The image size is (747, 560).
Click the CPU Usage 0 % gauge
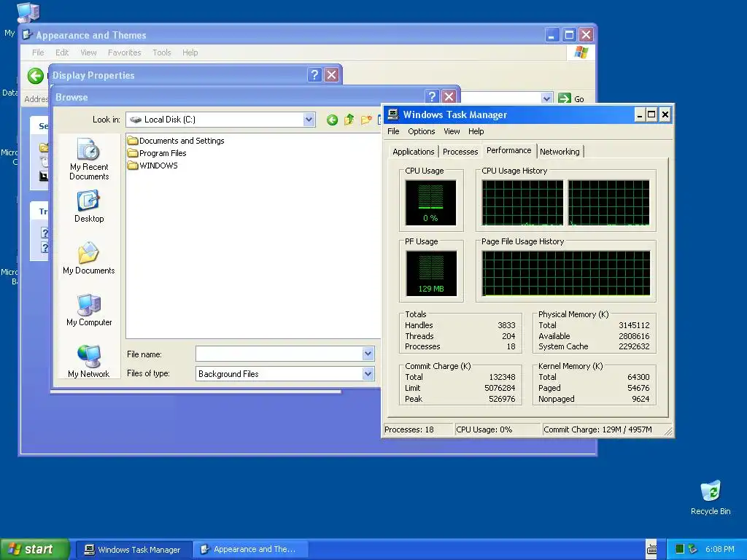430,203
